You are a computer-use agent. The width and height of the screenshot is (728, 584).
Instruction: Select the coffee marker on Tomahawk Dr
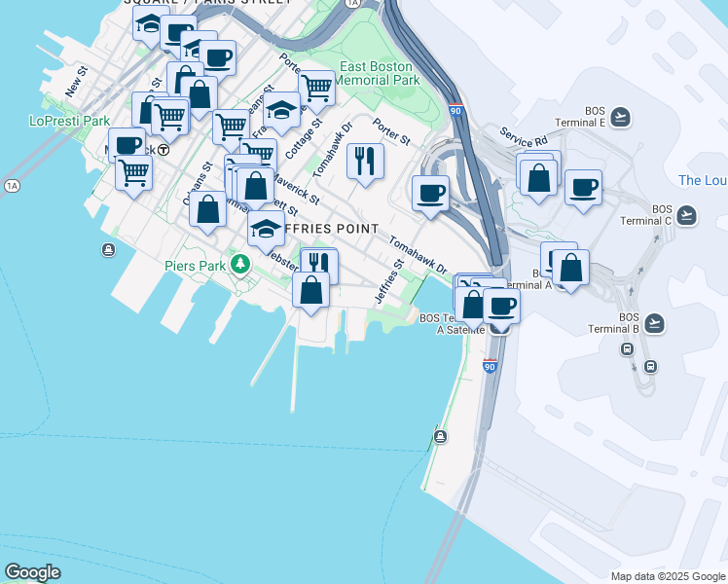430,192
